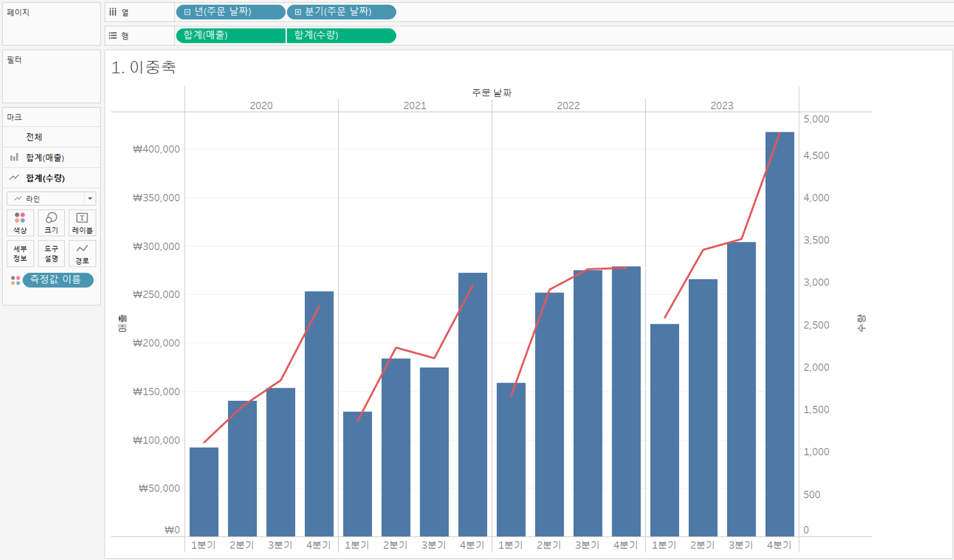
Task: Select the 2023 2분기 bar
Action: 703,408
